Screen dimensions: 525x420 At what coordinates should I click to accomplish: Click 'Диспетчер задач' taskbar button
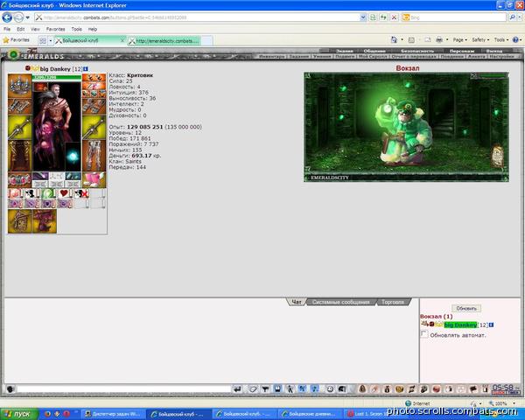(114, 414)
